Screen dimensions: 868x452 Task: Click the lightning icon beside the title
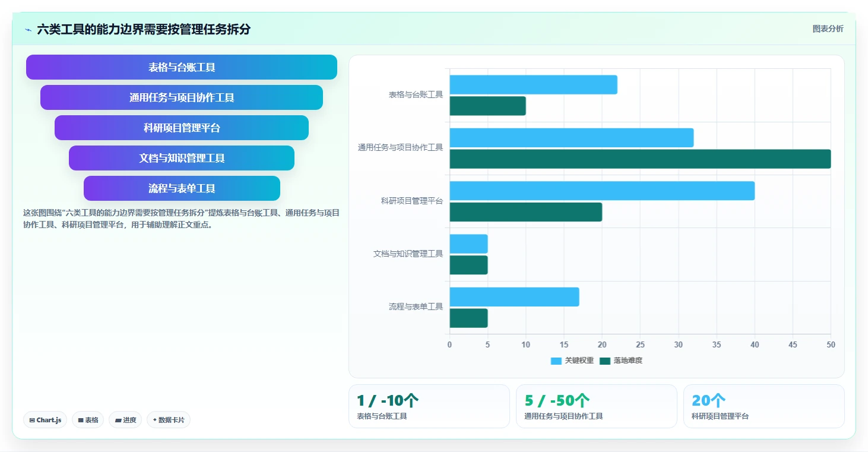28,30
